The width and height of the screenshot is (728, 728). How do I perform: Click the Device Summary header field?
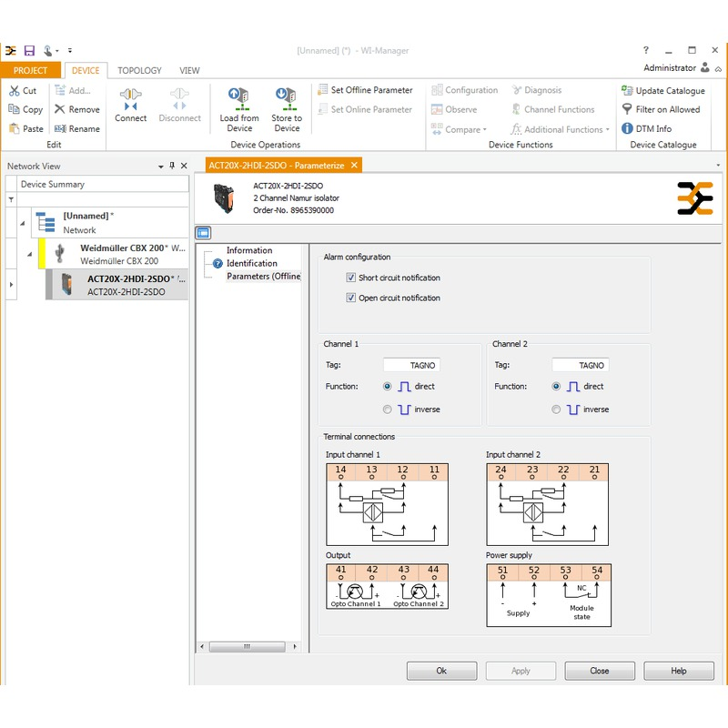103,185
